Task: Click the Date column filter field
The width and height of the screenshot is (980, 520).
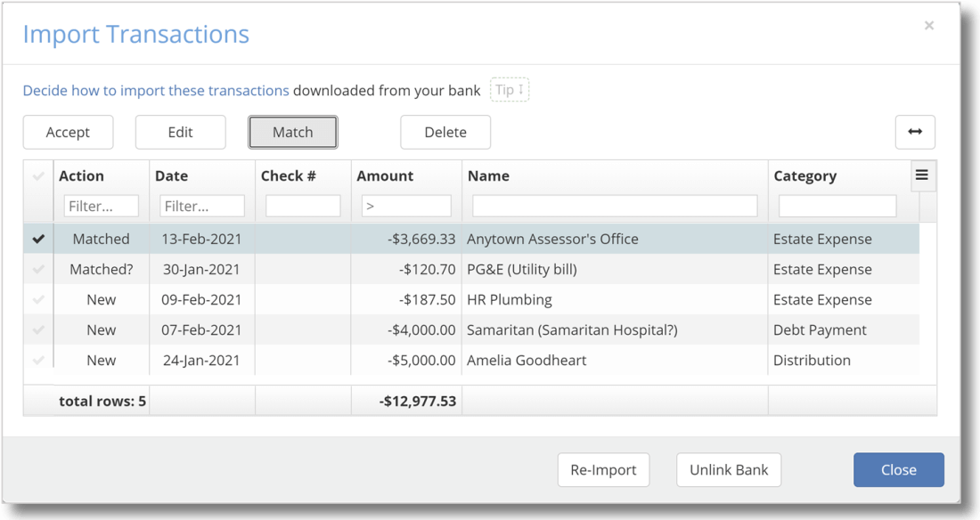Action: (200, 205)
